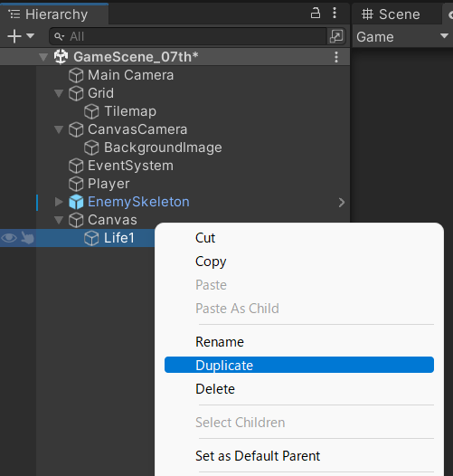Choose Paste As Child from the menu
This screenshot has width=453, height=476.
coord(237,309)
